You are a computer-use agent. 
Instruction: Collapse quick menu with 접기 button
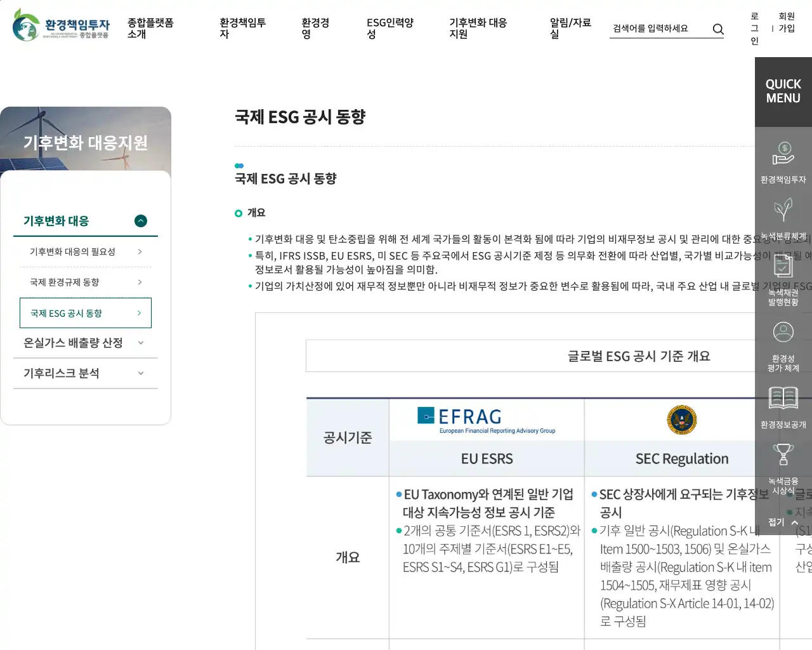coord(783,522)
